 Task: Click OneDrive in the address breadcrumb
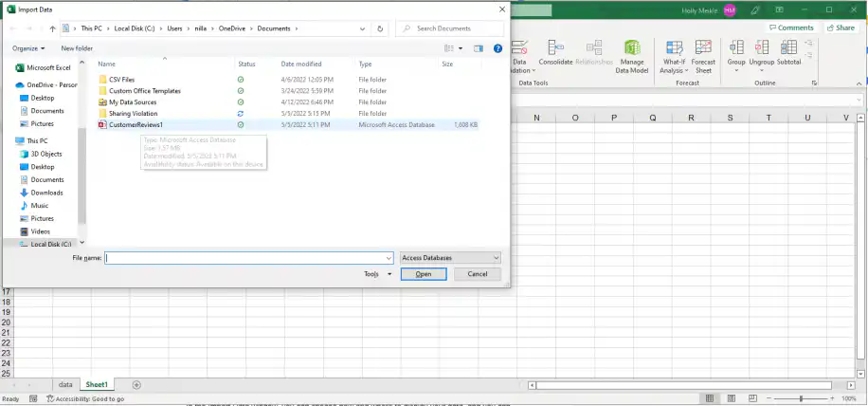click(231, 28)
